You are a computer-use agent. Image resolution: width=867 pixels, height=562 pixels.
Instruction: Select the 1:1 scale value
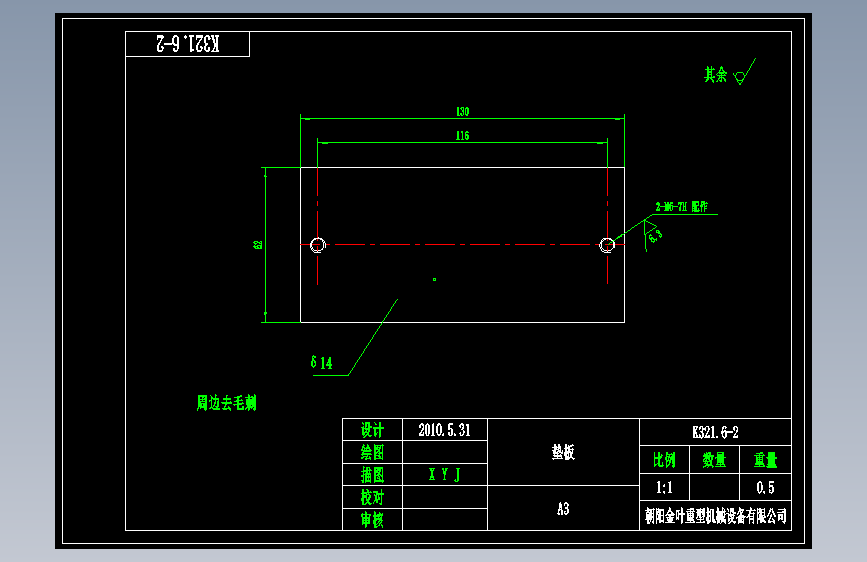(664, 487)
